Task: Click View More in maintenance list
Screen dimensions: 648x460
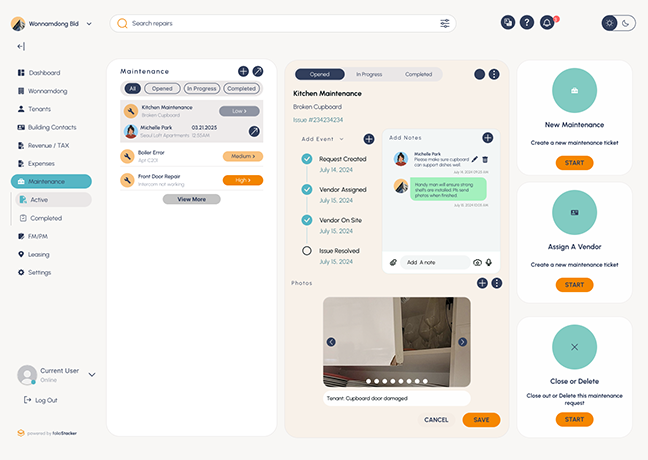Action: (x=191, y=199)
